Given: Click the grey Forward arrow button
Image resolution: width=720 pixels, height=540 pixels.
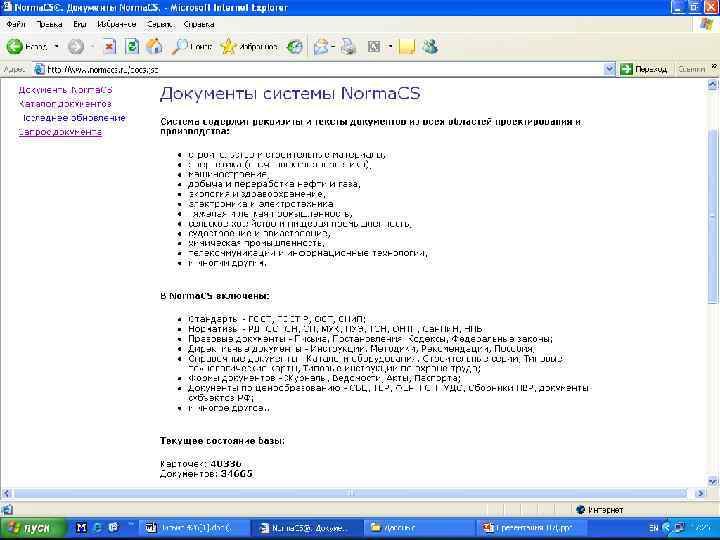Looking at the screenshot, I should pos(76,46).
